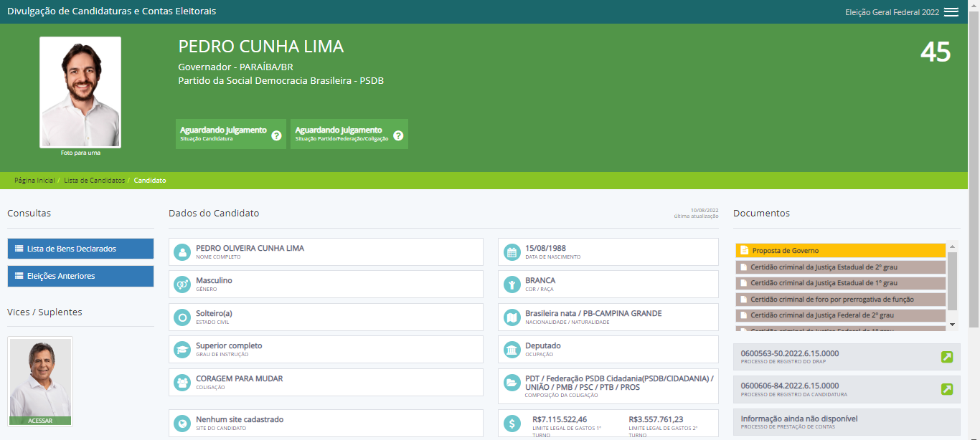980x440 pixels.
Task: Click the Superior completo education text
Action: click(x=229, y=345)
